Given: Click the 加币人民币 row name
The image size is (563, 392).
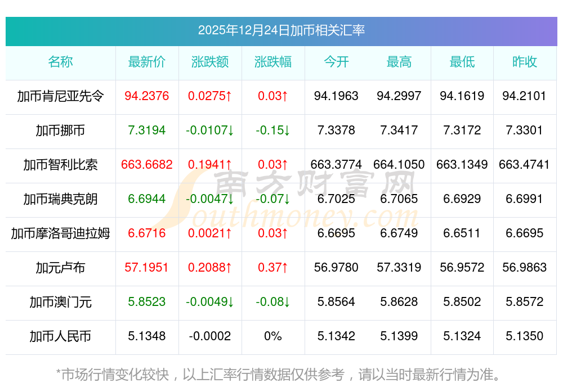Looking at the screenshot, I should pyautogui.click(x=60, y=336).
